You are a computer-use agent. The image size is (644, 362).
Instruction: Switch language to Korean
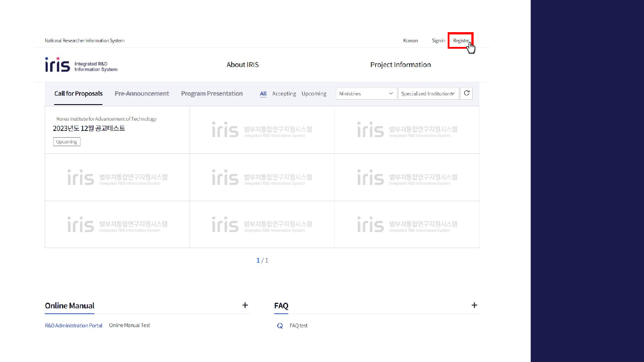(x=410, y=41)
